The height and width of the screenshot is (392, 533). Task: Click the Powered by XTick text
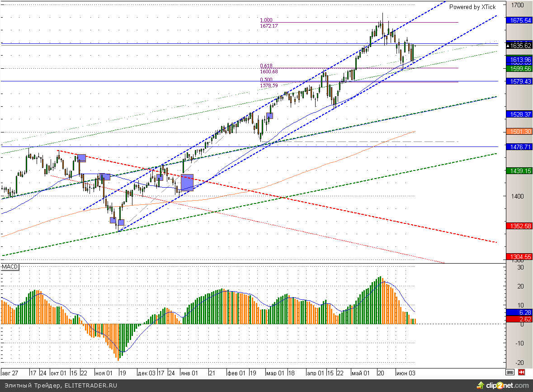pos(472,7)
